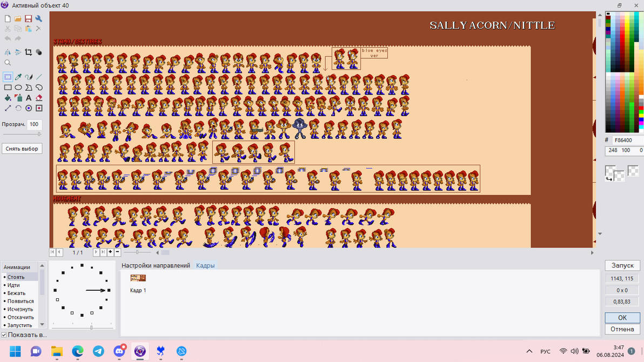The height and width of the screenshot is (362, 644).
Task: Select the Fill bucket tool
Action: [x=8, y=98]
